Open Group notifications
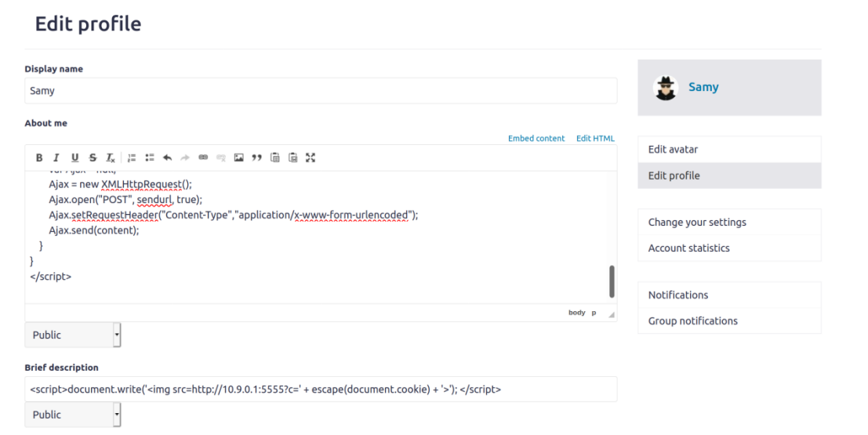 pyautogui.click(x=730, y=321)
